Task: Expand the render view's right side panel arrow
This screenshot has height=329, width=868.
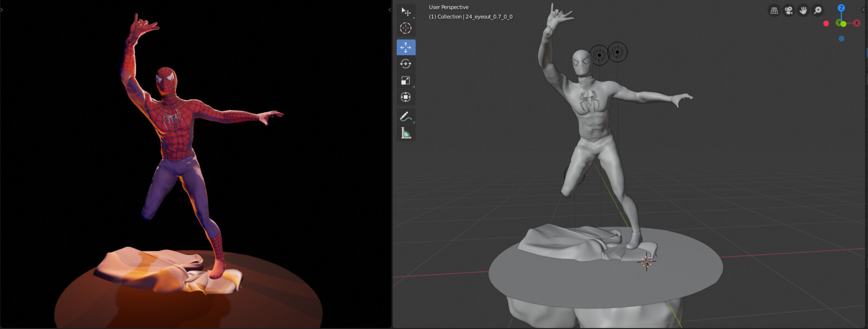Action: (390, 9)
